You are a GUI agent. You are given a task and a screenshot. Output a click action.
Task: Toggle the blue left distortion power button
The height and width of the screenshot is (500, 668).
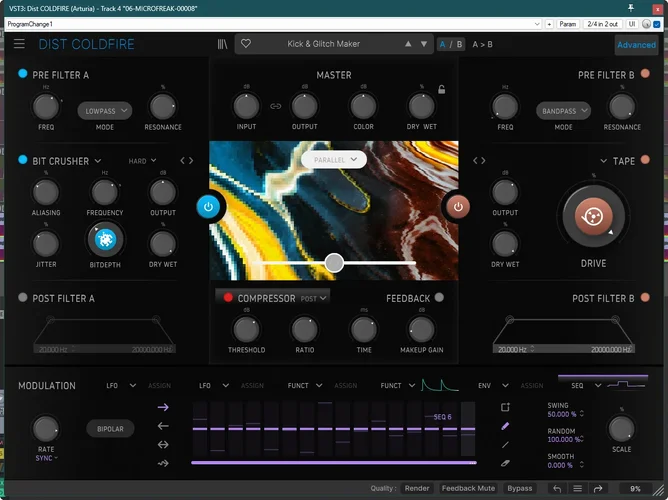[208, 207]
